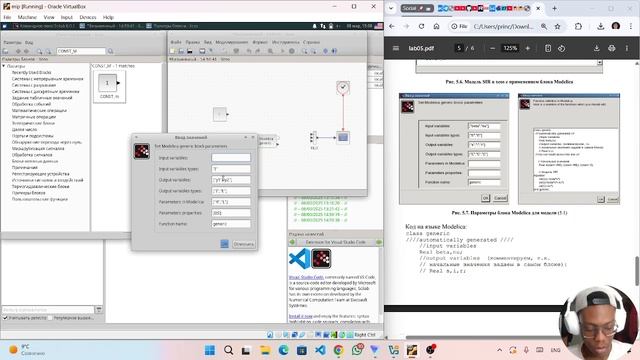The width and height of the screenshot is (640, 360).
Task: Open Xcos Файл menu
Action: [x=176, y=42]
